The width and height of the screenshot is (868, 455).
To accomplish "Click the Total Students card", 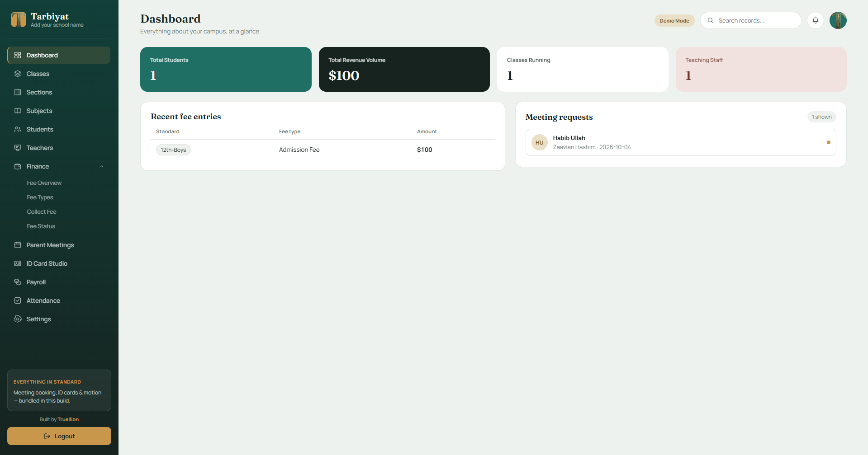I will point(226,69).
